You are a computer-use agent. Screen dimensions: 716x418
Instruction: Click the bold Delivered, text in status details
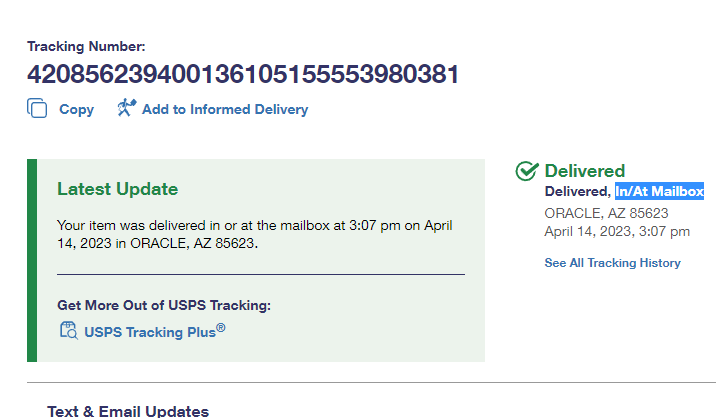click(x=577, y=191)
